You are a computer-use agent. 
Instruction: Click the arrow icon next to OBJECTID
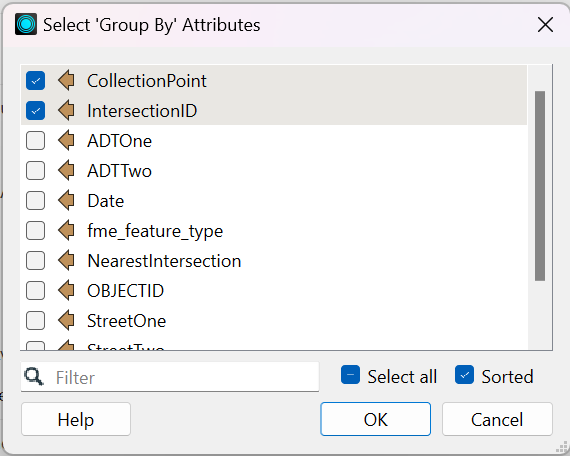[67, 291]
